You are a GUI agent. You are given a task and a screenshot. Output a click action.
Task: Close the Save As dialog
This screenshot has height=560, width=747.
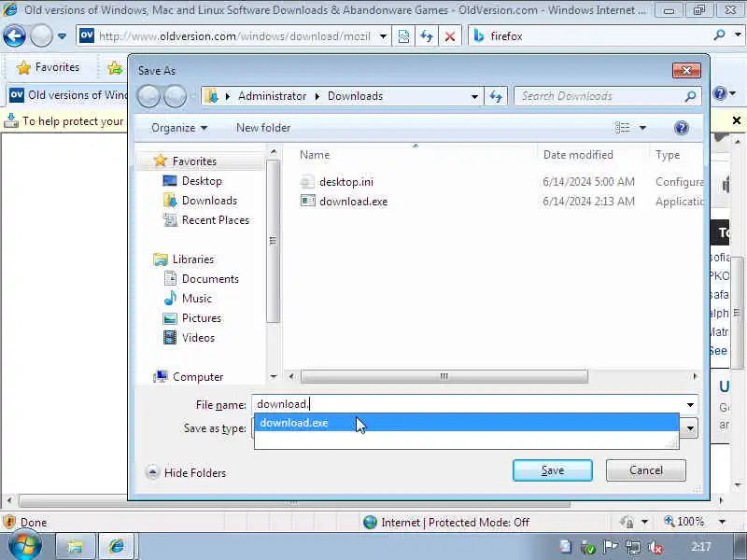686,71
